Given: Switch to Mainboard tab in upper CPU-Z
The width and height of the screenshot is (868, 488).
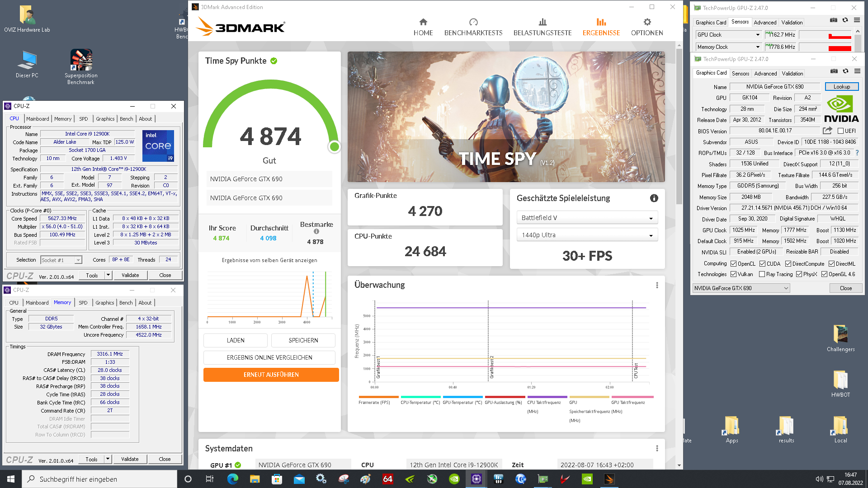Looking at the screenshot, I should [x=38, y=119].
